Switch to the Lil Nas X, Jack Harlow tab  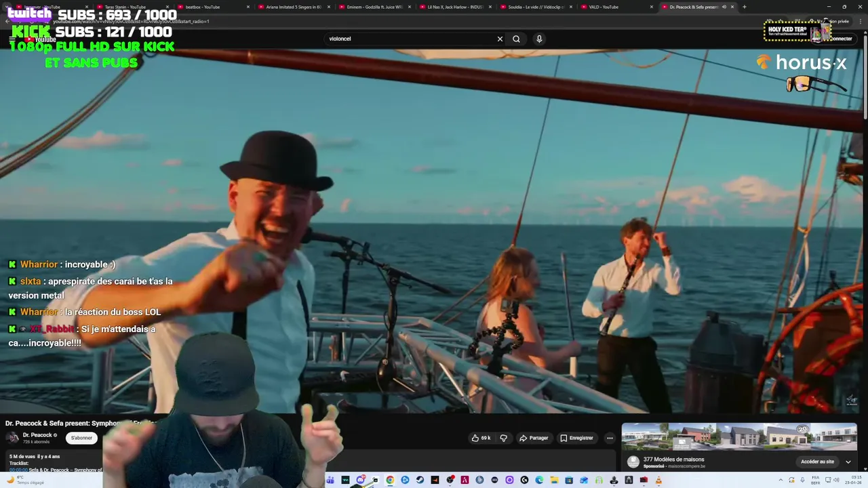456,7
